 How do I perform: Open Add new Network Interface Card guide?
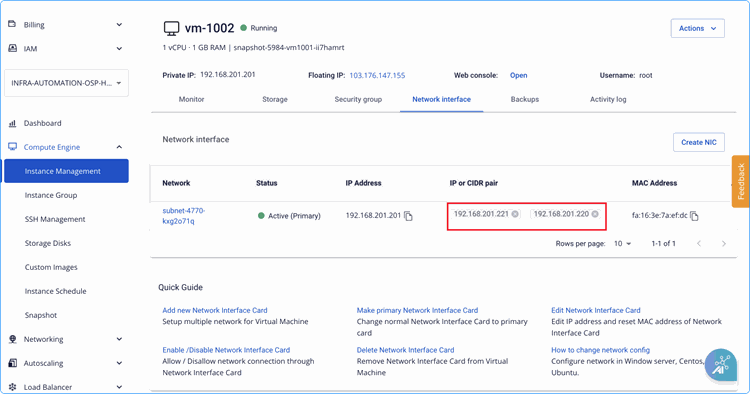click(215, 310)
